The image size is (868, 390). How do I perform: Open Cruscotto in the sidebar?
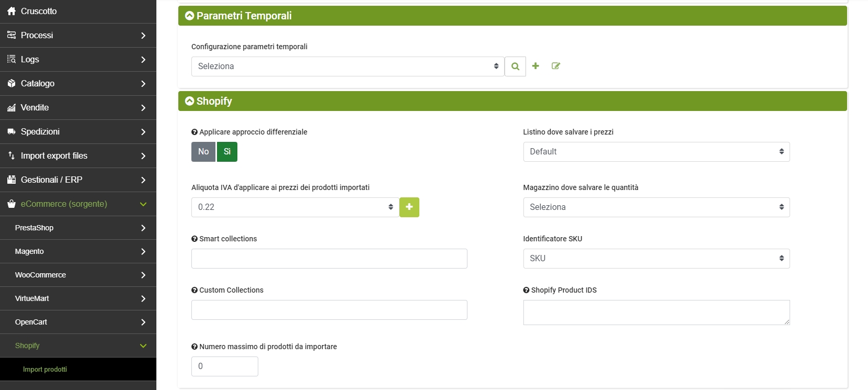pyautogui.click(x=39, y=11)
